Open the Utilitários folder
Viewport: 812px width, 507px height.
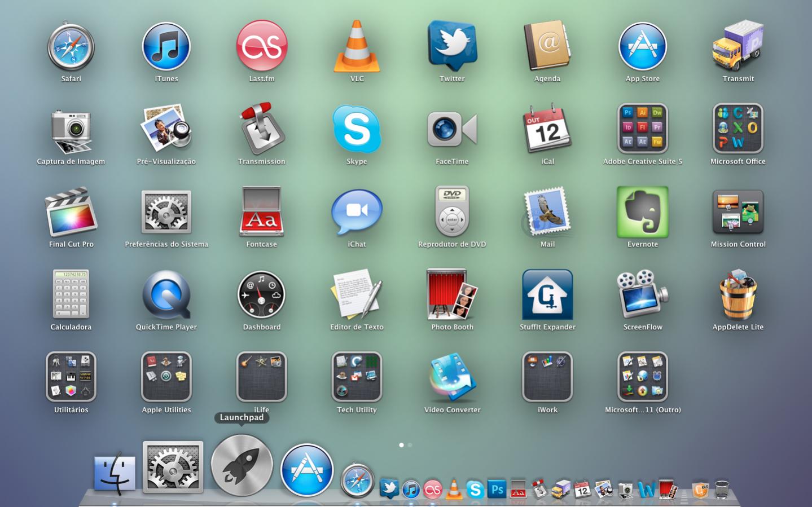71,377
